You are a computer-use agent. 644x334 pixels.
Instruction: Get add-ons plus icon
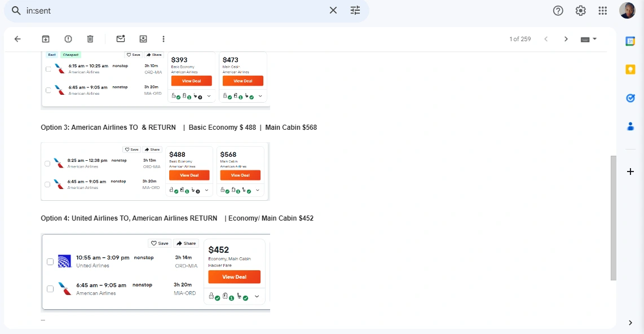click(630, 172)
